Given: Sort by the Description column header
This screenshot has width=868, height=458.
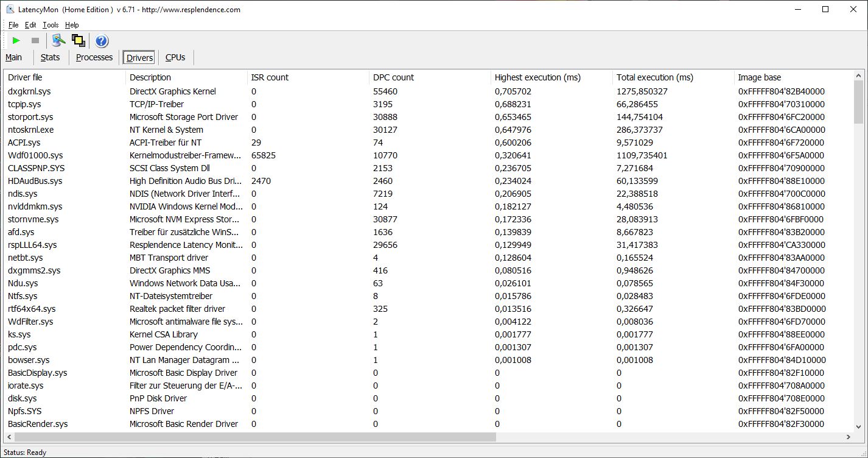Looking at the screenshot, I should point(186,77).
